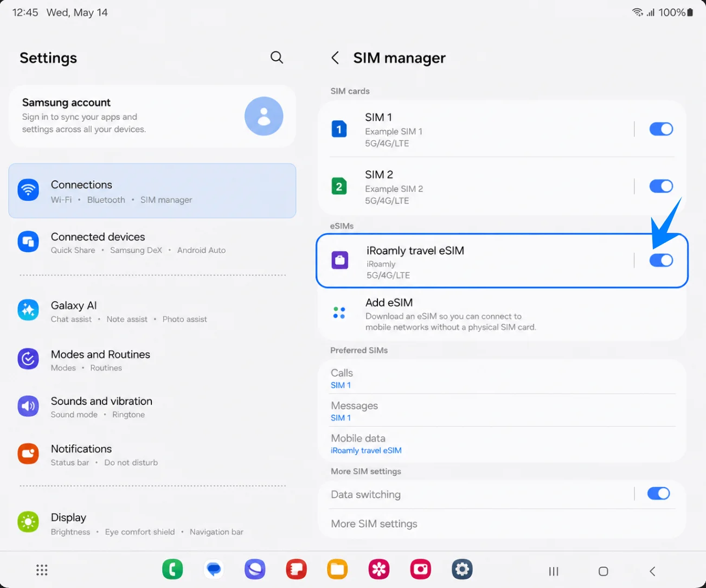706x588 pixels.
Task: Launch the Phone app from dock
Action: 172,570
